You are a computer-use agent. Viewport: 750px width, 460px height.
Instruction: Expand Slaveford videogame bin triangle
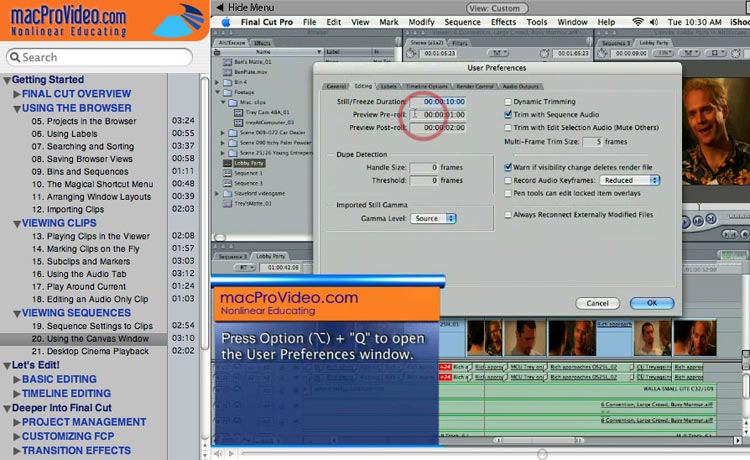(217, 194)
